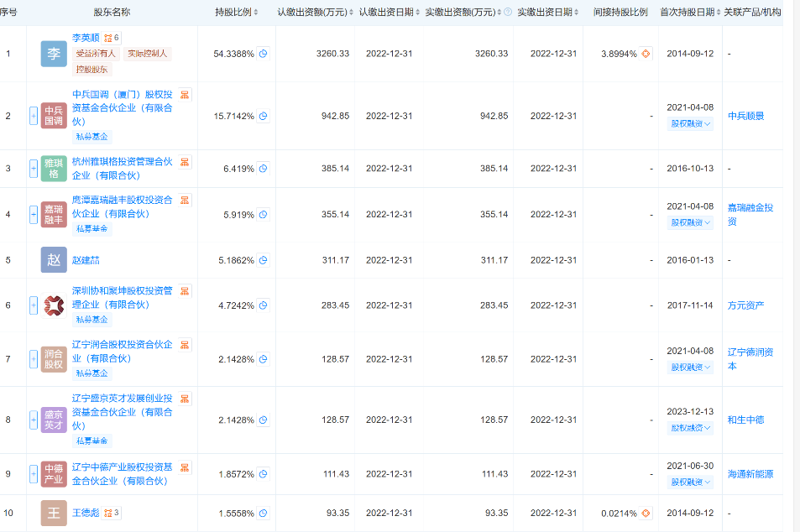Click the pie chart icon beside 5.1862%
This screenshot has height=532, width=800.
point(263,260)
